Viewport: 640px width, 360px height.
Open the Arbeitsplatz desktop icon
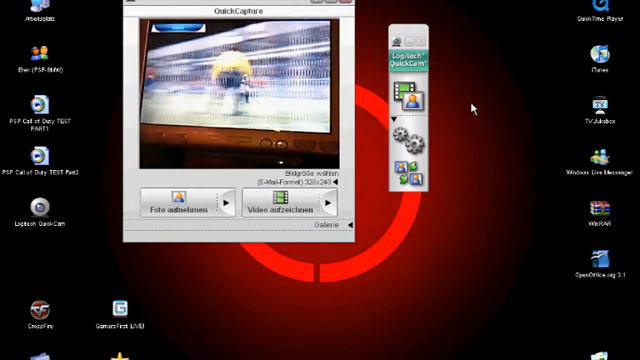[40, 10]
